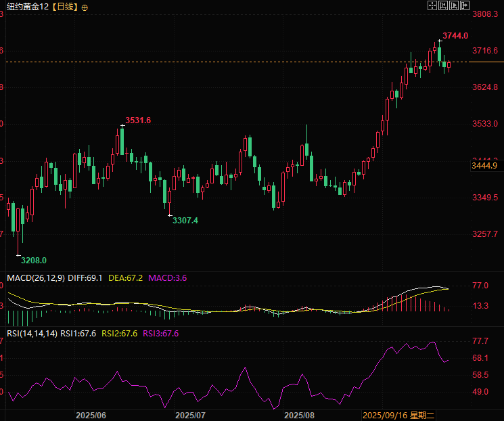Click the DEA:67.2 value
Image resolution: width=504 pixels, height=421 pixels.
(x=125, y=278)
